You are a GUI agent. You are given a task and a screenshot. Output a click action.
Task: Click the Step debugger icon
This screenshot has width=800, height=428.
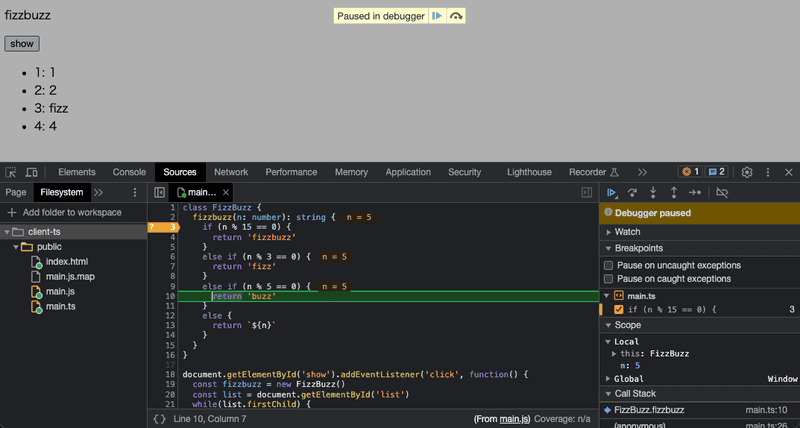pyautogui.click(x=695, y=192)
